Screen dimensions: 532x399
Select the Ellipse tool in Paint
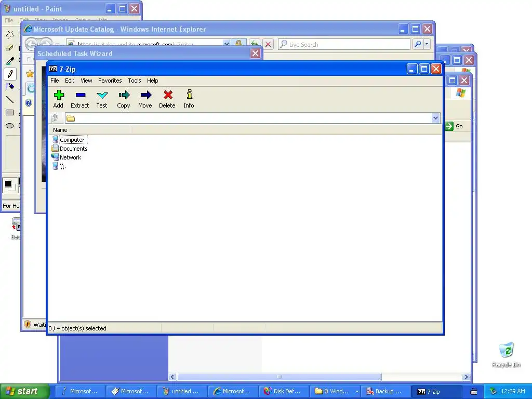point(10,126)
